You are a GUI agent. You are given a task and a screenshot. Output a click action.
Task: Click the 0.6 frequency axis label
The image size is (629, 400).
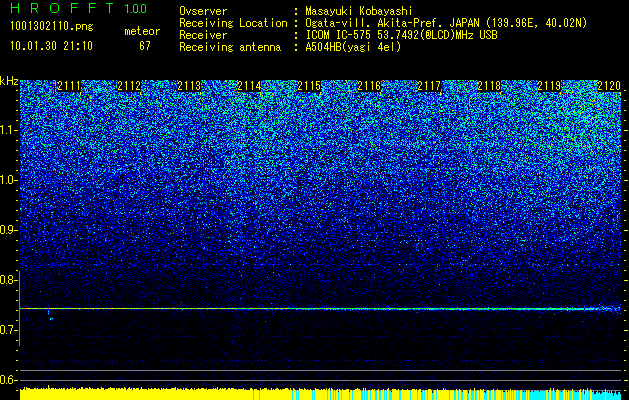tap(9, 380)
